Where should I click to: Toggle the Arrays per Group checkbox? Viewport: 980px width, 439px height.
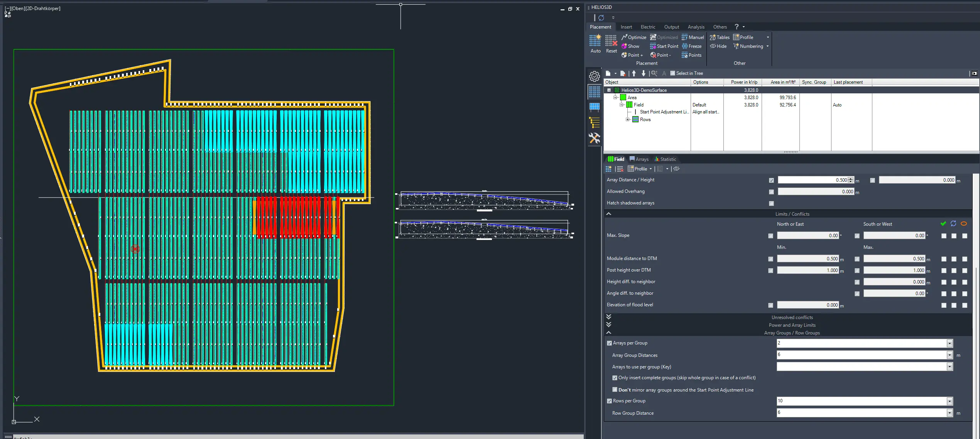point(610,343)
